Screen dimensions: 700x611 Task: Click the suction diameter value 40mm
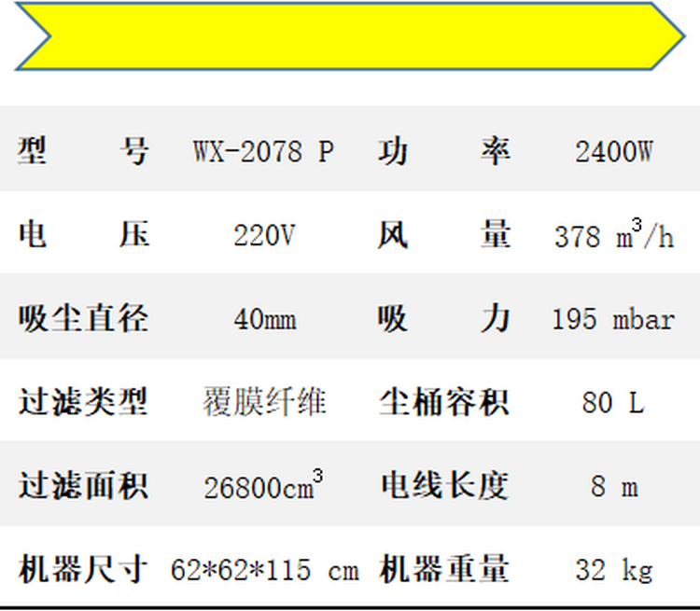[265, 319]
